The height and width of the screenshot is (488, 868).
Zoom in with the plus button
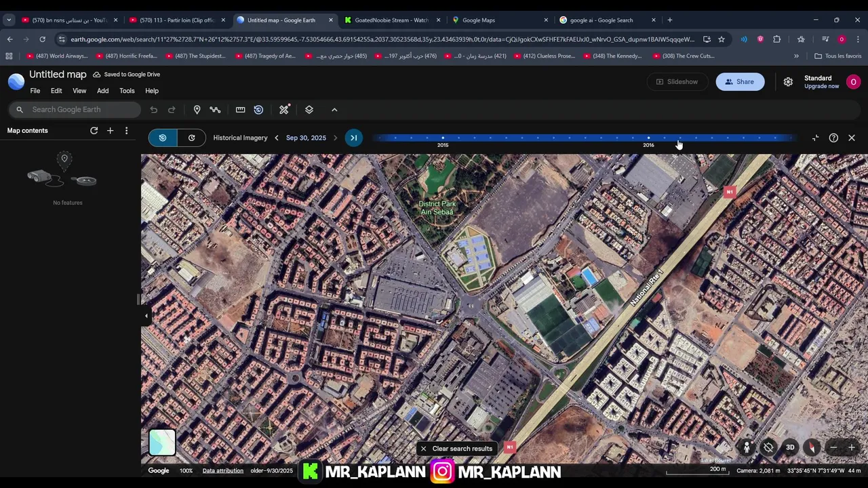point(852,447)
